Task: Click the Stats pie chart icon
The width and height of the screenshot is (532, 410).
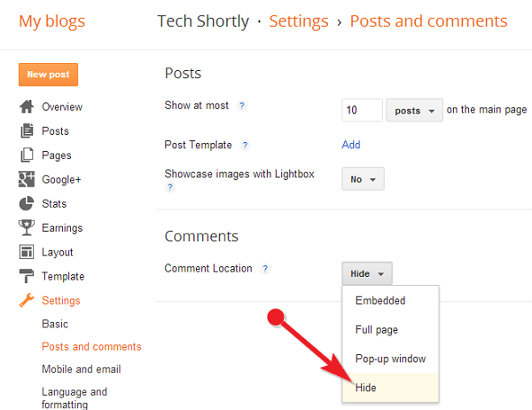Action: coord(27,203)
